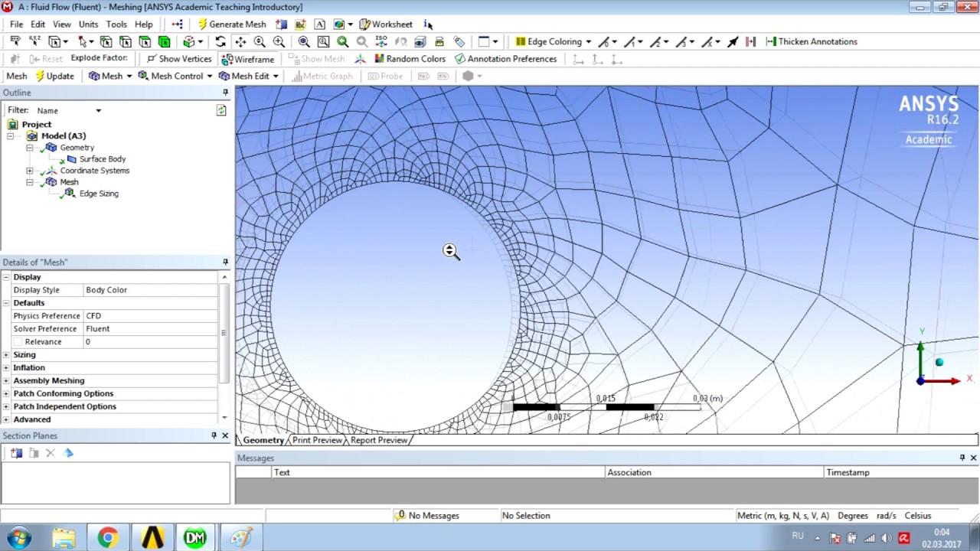Select the Vertex selection filter

[x=106, y=41]
